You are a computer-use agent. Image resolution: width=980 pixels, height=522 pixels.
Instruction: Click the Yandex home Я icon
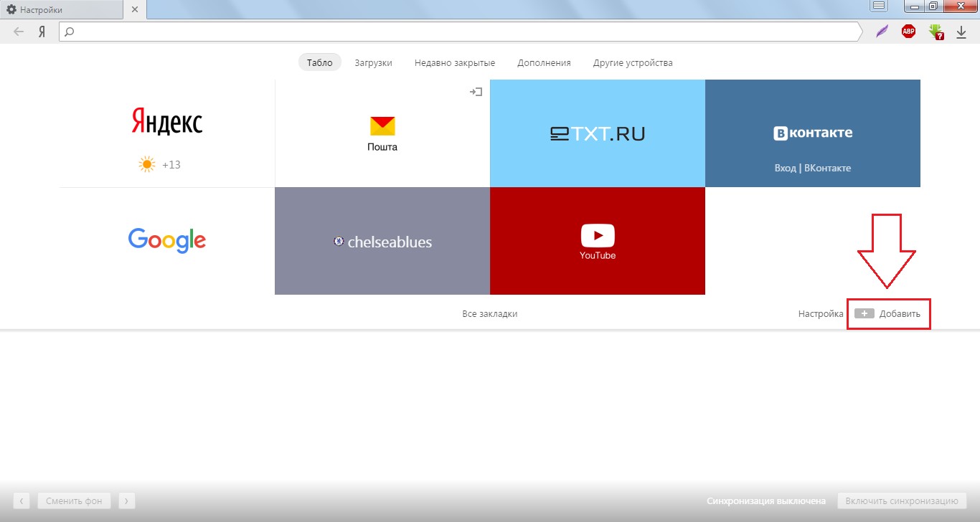click(42, 32)
